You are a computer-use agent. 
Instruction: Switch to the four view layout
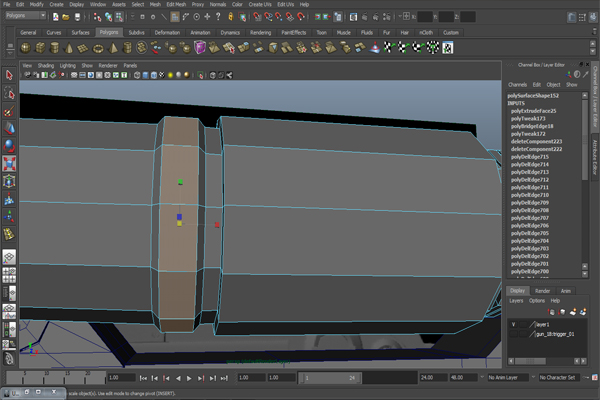click(x=9, y=275)
